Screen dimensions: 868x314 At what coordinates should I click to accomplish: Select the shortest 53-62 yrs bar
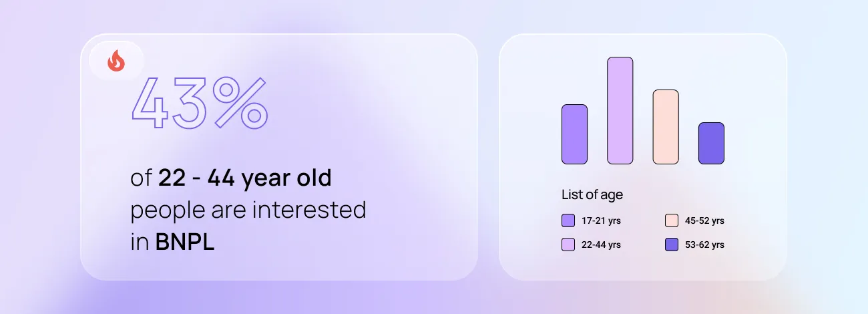tap(711, 143)
